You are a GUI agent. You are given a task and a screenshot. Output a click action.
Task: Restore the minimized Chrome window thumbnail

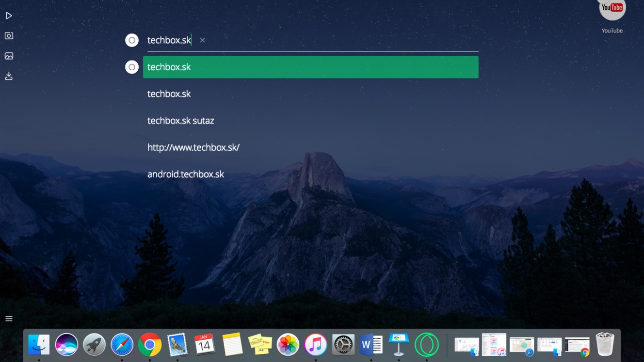pos(578,346)
